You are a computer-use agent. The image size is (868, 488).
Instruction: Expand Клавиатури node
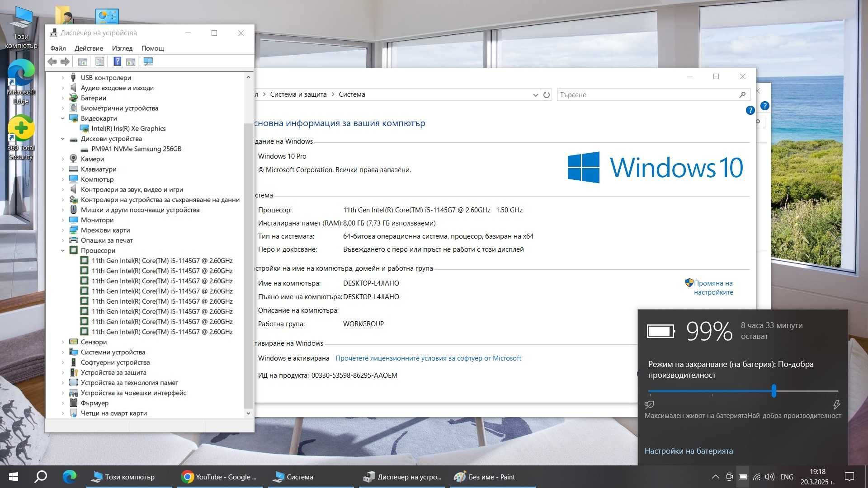coord(63,169)
